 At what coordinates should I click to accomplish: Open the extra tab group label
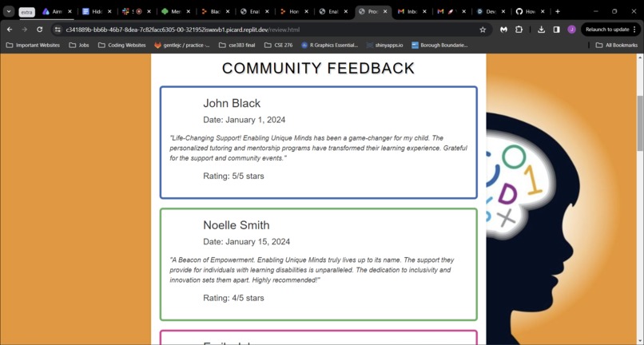(26, 12)
